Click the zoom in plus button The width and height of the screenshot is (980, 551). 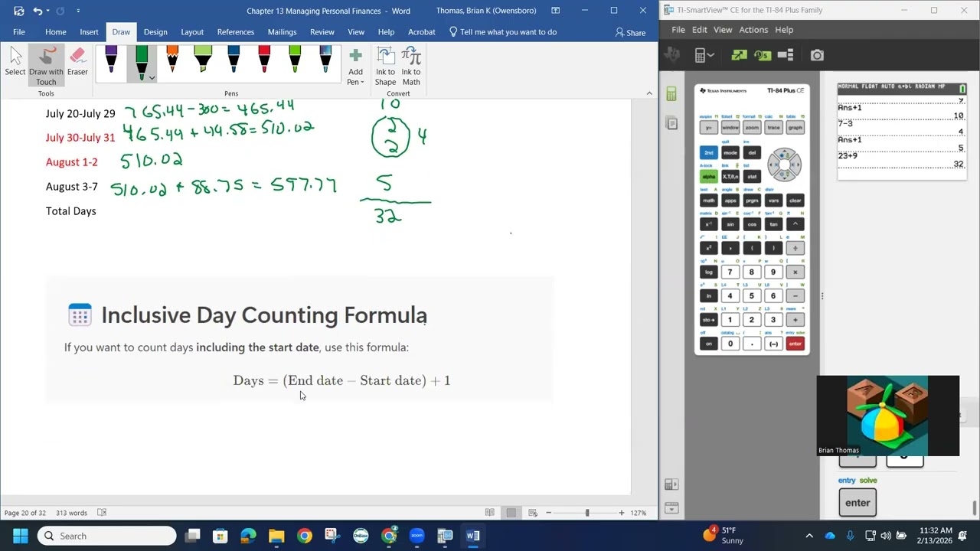click(621, 513)
